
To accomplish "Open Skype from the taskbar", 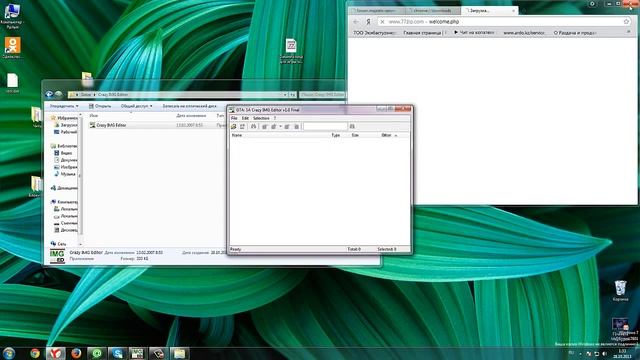I will click(117, 353).
